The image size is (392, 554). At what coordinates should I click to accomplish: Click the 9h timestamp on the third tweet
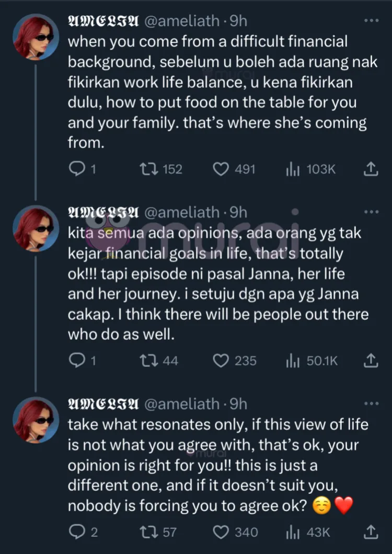tap(238, 403)
